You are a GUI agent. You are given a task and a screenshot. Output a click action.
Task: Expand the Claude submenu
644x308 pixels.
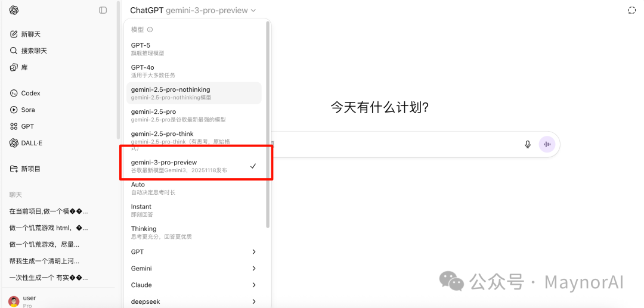(194, 285)
